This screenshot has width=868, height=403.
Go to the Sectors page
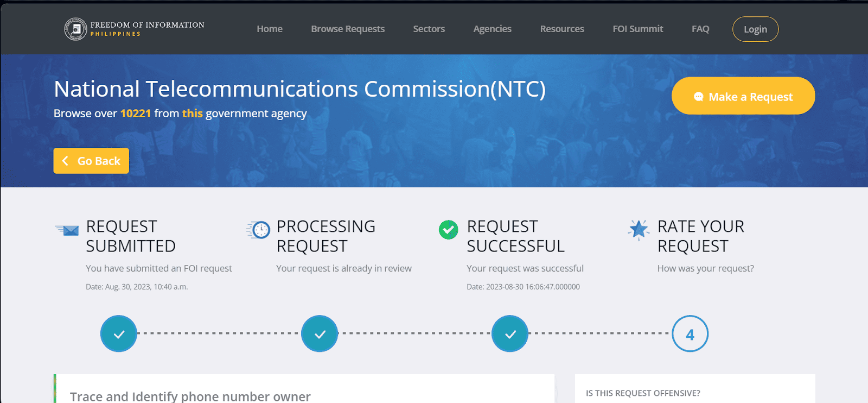[429, 29]
